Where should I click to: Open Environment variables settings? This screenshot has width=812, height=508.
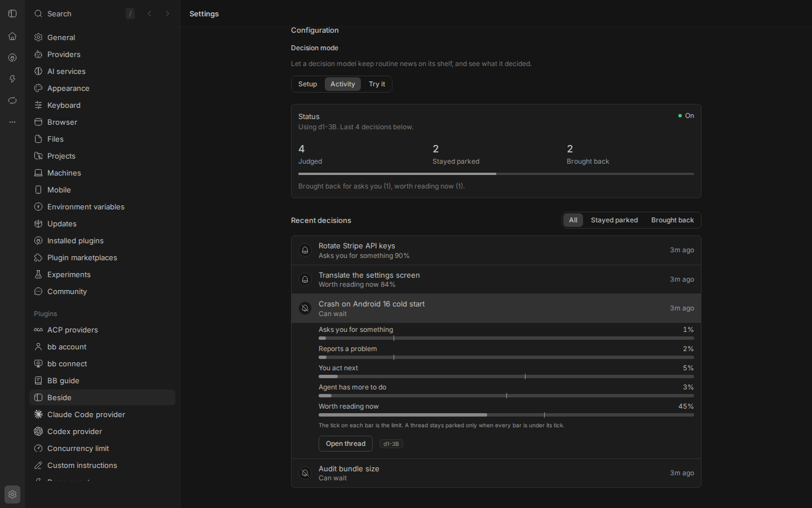(102, 207)
